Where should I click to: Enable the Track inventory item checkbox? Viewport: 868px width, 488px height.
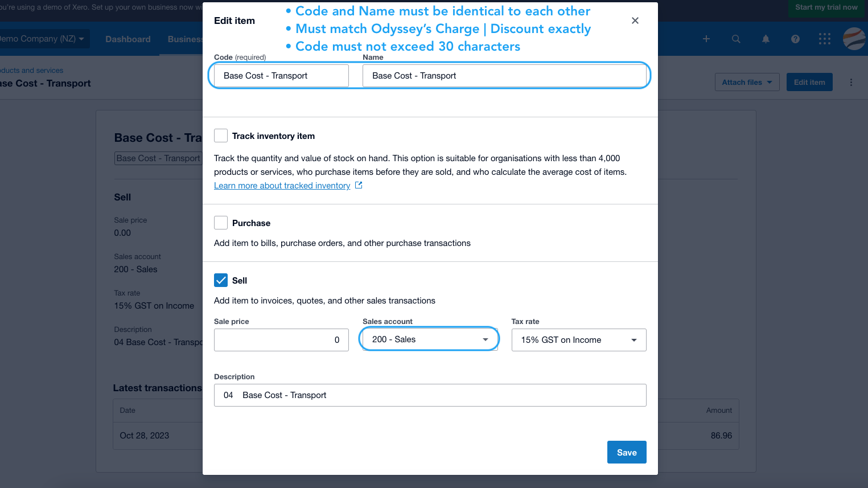pyautogui.click(x=221, y=136)
